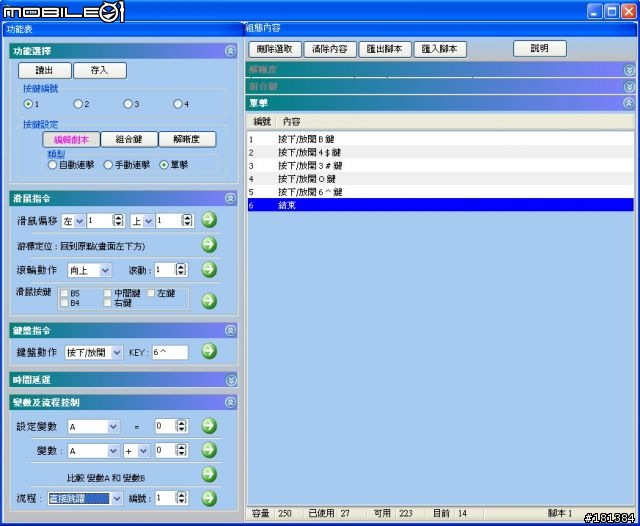Adjust set variable value stepper

[181, 426]
